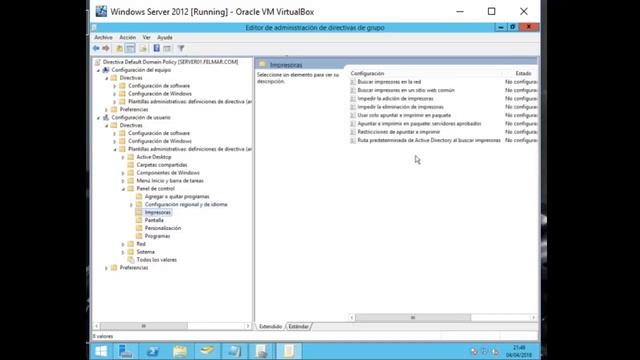The image size is (640, 360).
Task: Select 'Ruta predeterminada de Active Directory' setting
Action: (x=429, y=140)
